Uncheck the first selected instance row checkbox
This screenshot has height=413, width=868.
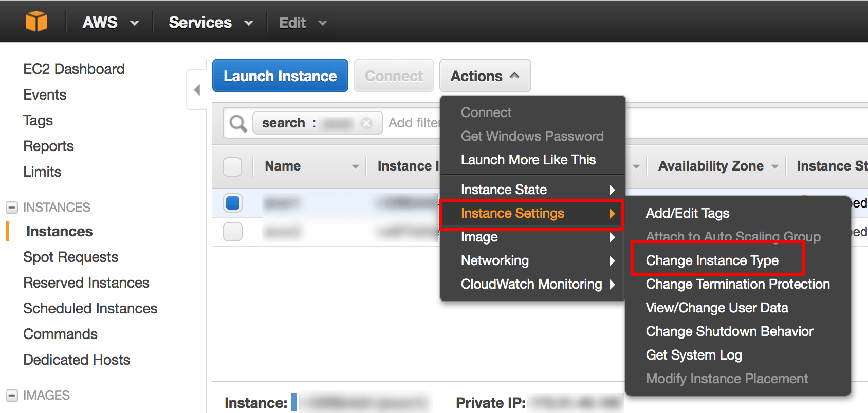(233, 203)
